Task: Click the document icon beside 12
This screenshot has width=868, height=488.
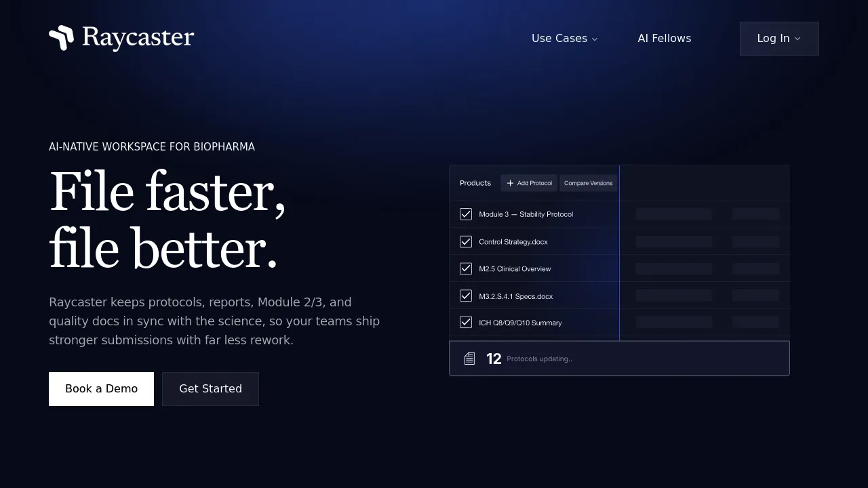Action: click(469, 359)
